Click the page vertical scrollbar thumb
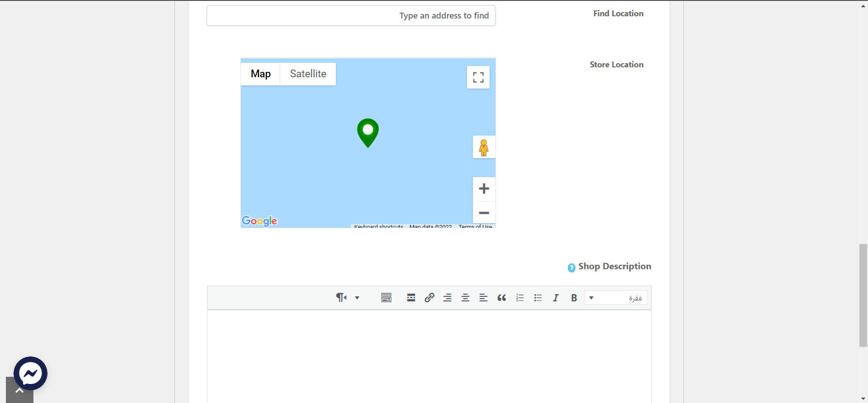This screenshot has width=868, height=403. point(863,295)
